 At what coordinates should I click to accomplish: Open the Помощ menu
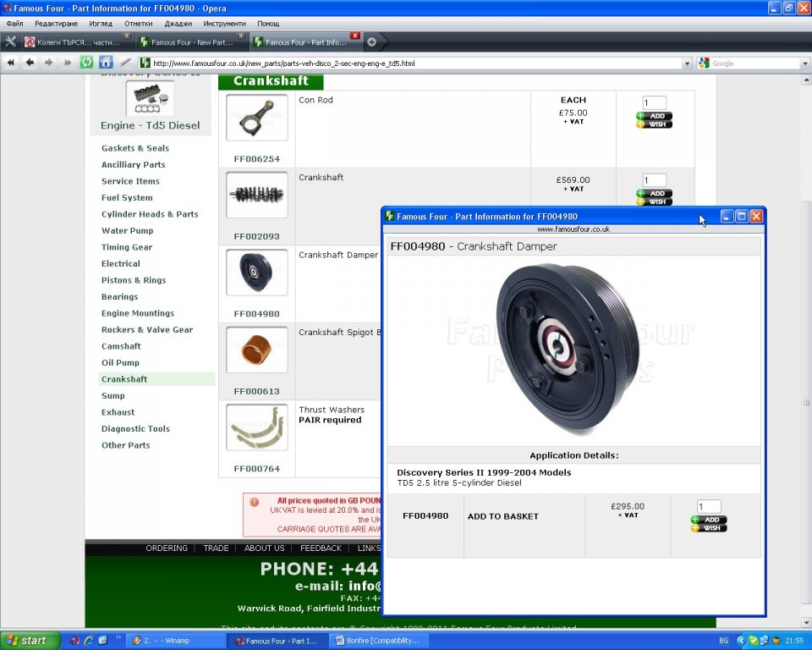[x=268, y=24]
